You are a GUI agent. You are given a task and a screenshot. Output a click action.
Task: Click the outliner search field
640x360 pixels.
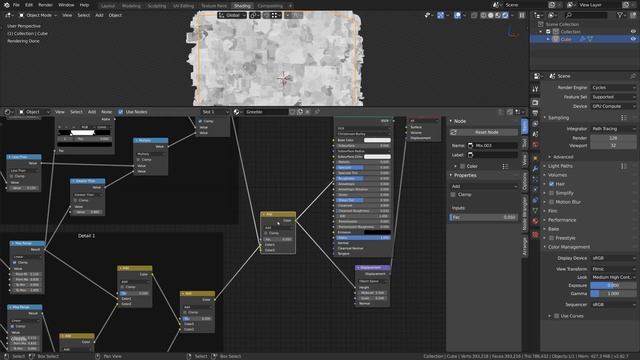587,15
